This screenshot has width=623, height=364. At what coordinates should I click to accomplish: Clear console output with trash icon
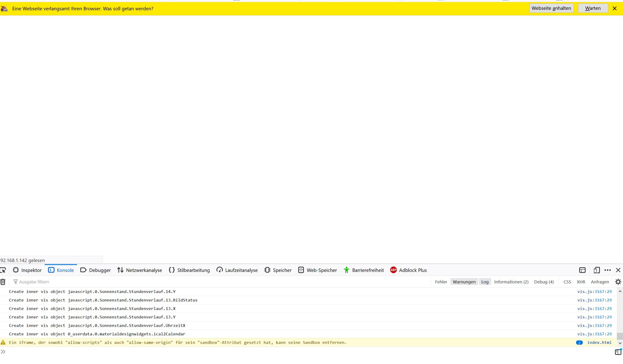[3, 282]
